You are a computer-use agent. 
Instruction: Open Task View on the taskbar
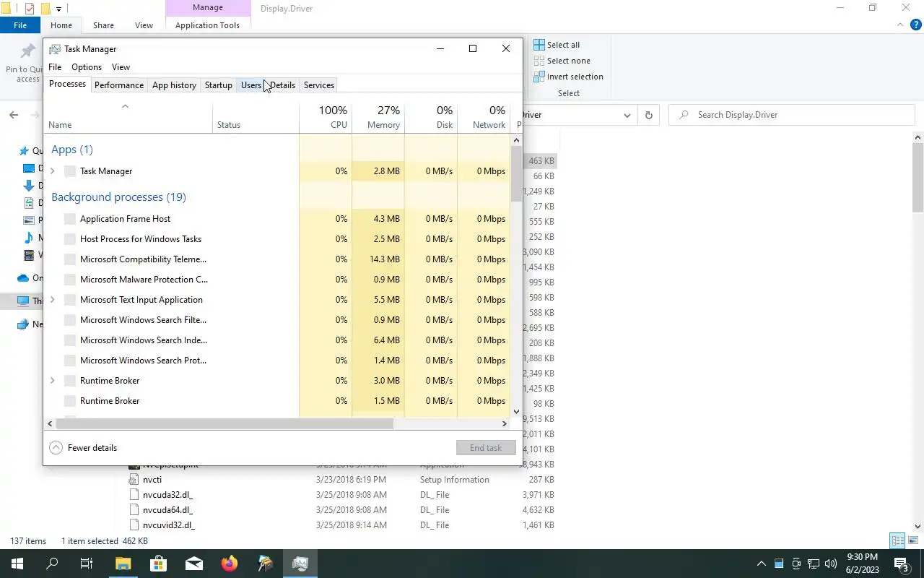(x=87, y=564)
